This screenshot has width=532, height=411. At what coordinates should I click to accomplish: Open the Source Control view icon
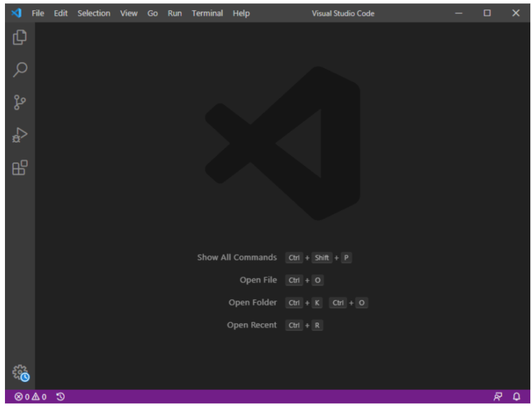[20, 102]
